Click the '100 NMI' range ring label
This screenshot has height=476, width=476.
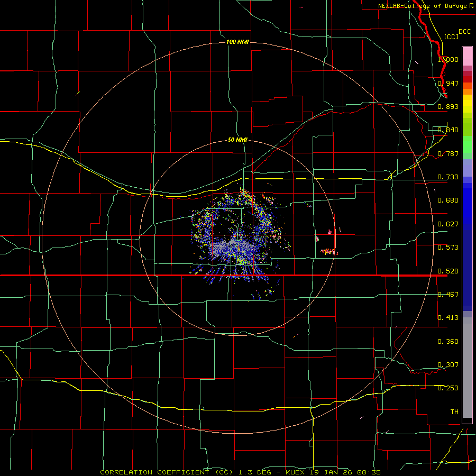(237, 42)
